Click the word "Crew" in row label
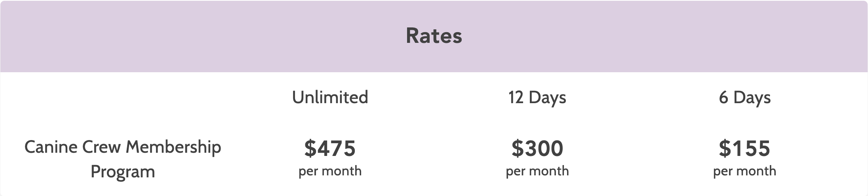868x196 pixels. click(x=101, y=147)
